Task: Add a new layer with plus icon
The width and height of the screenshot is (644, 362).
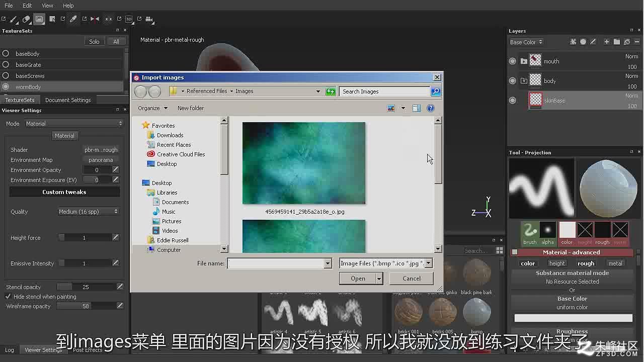Action: (607, 42)
